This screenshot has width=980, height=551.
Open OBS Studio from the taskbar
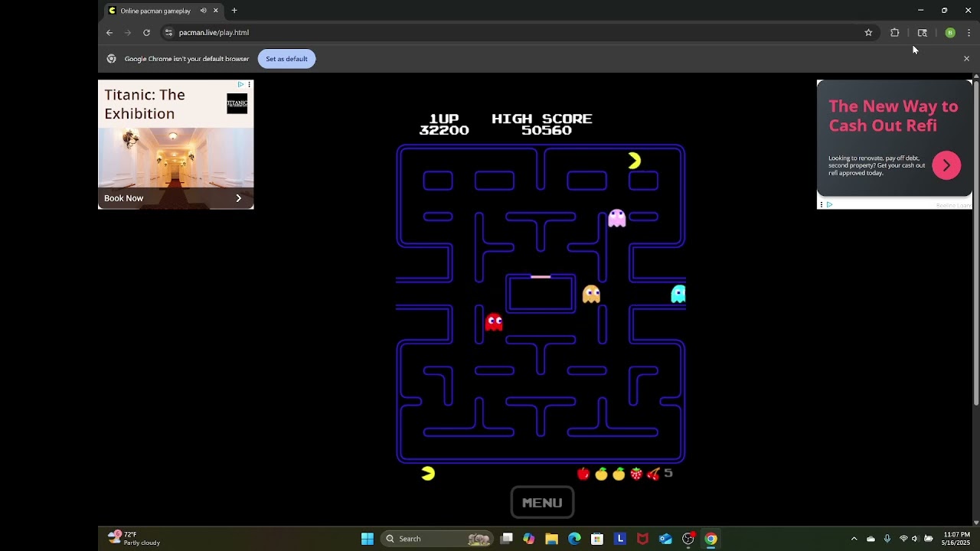(688, 539)
